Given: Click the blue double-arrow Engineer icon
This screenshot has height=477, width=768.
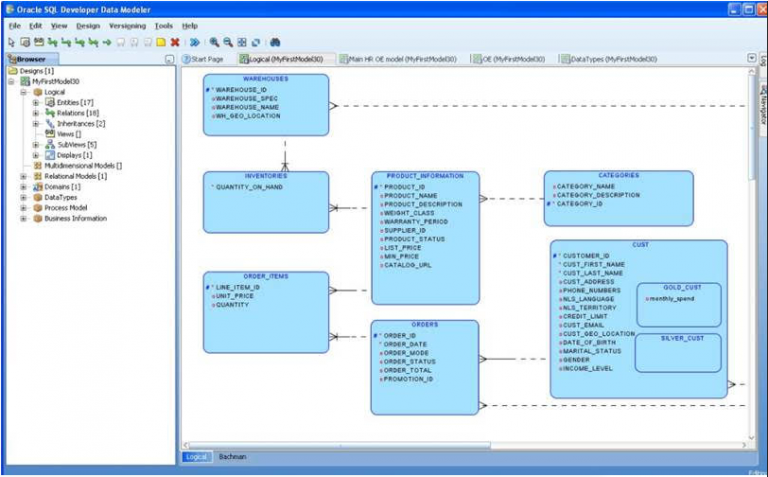Looking at the screenshot, I should [195, 43].
